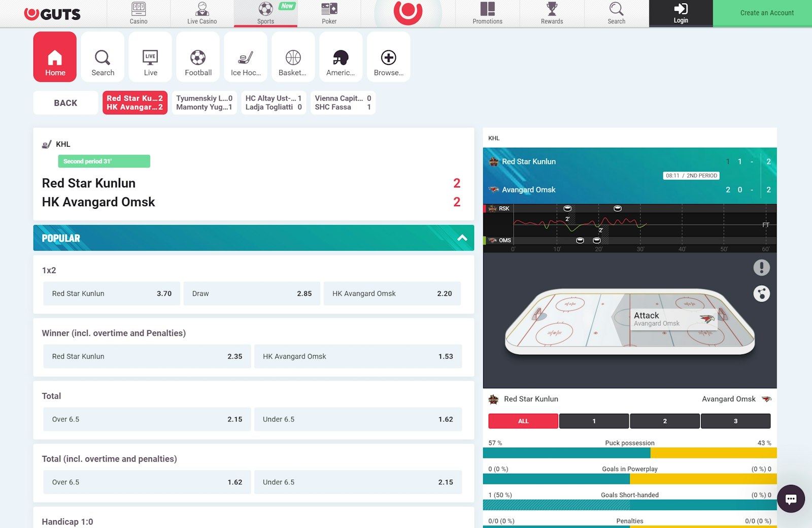
Task: Open the share icon on the match tracker
Action: pos(761,293)
